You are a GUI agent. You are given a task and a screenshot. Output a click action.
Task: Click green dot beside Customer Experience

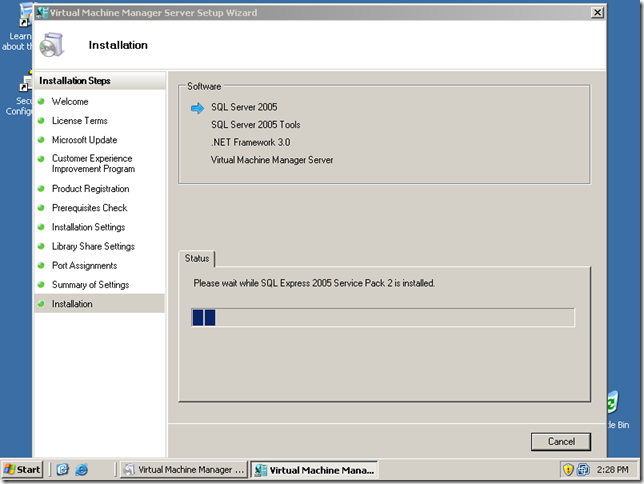pyautogui.click(x=41, y=159)
